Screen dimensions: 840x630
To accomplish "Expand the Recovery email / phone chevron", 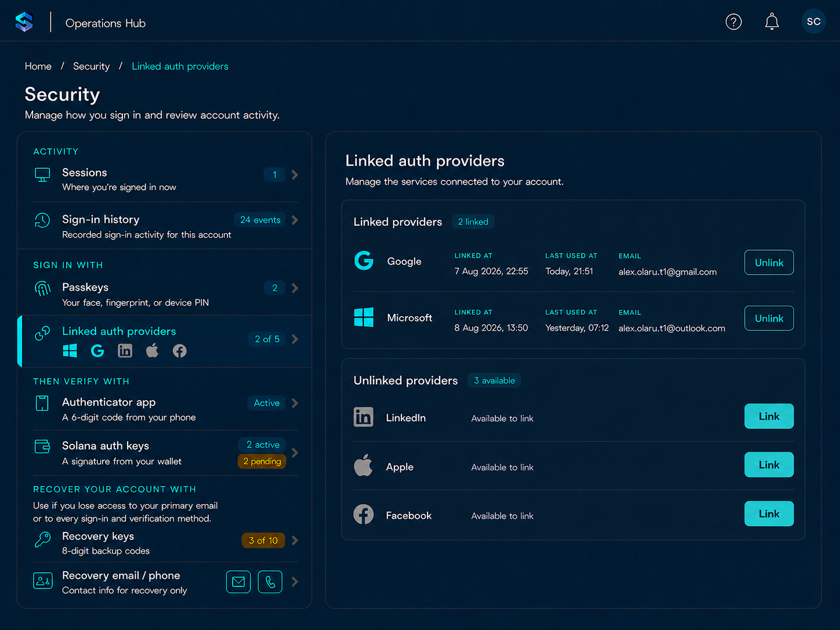I will point(295,581).
